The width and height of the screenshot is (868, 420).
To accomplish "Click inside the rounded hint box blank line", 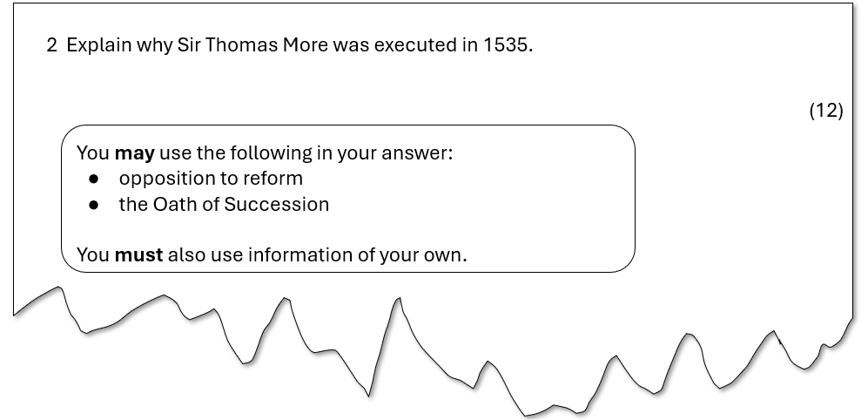I will 347,229.
